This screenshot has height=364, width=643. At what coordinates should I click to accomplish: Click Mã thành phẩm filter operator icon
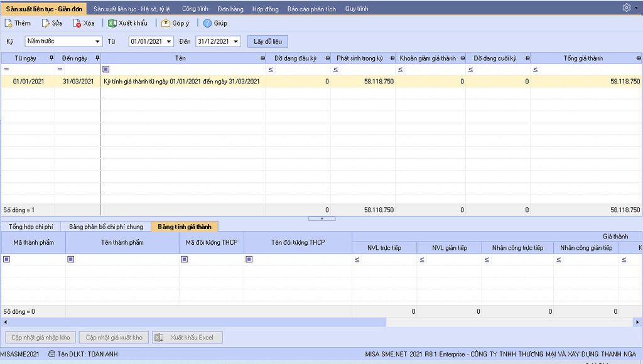(6, 259)
